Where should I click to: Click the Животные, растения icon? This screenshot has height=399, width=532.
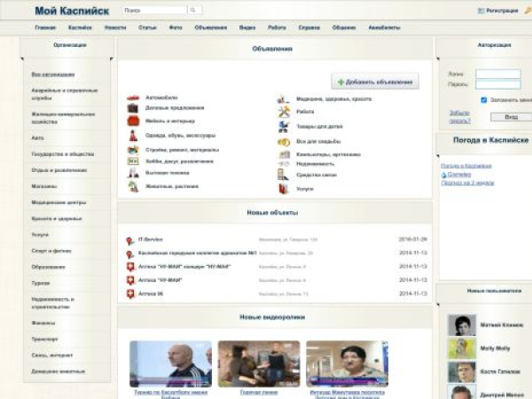point(133,186)
